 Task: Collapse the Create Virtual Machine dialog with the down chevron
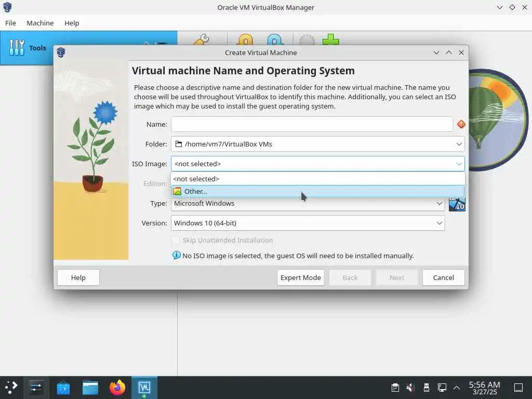[x=436, y=52]
